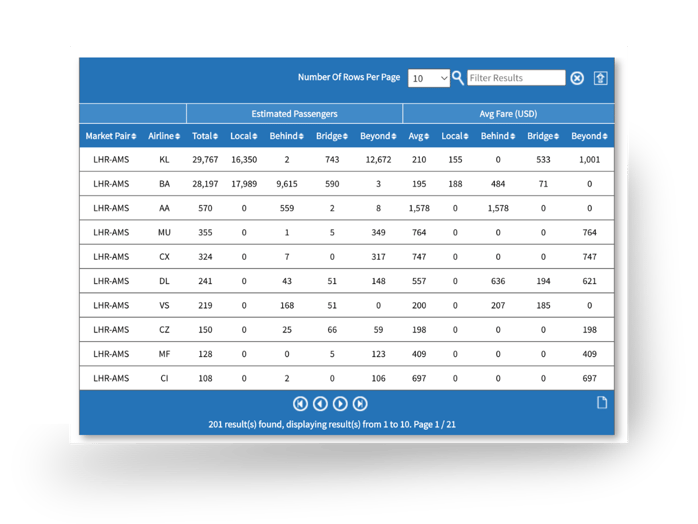This screenshot has height=524, width=698.
Task: Sort the table by Market Pair
Action: pyautogui.click(x=111, y=136)
